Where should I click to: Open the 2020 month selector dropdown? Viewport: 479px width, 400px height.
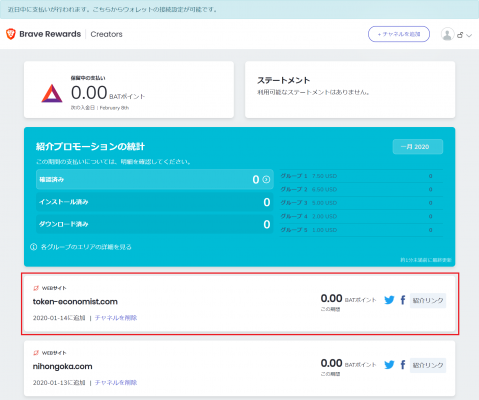[x=418, y=147]
